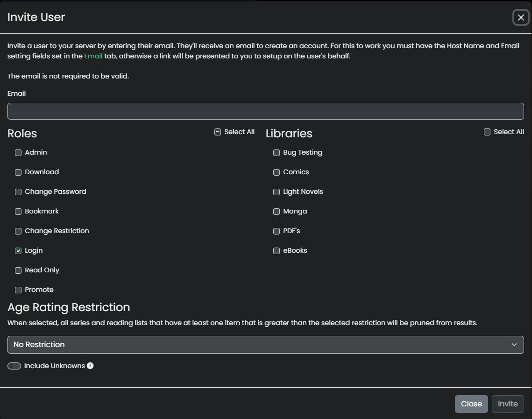Select the Promote role checkbox

[18, 290]
